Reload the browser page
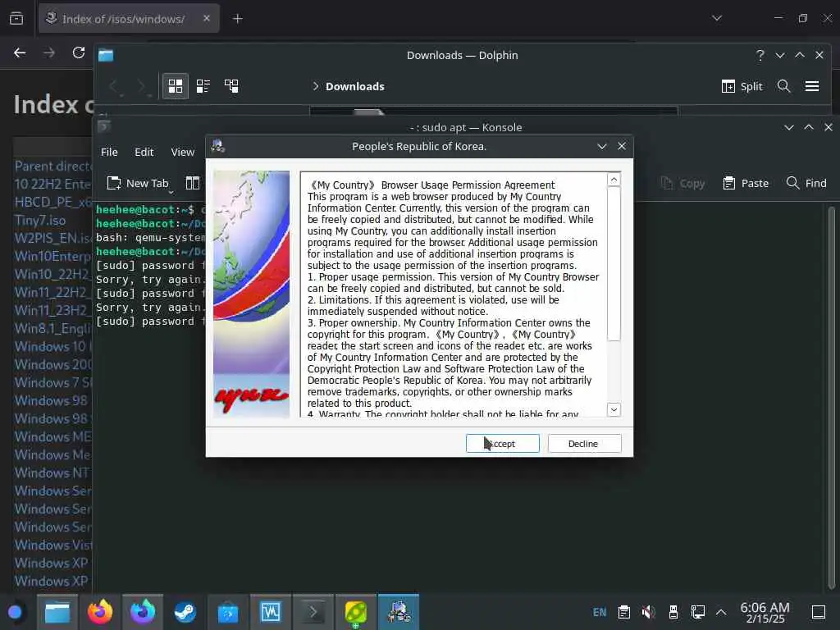840x630 pixels. coord(79,52)
